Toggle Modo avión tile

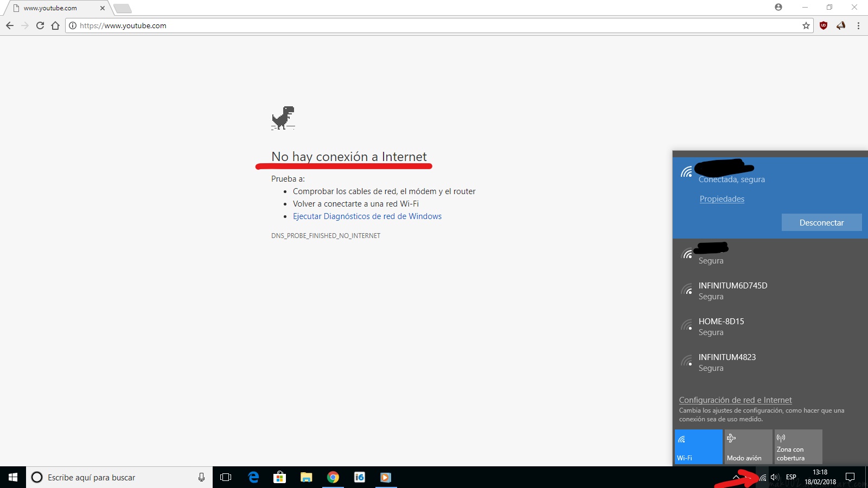[748, 447]
